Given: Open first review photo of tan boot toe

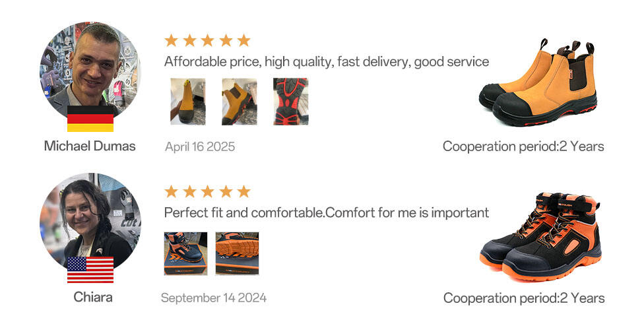Looking at the screenshot, I should point(187,102).
